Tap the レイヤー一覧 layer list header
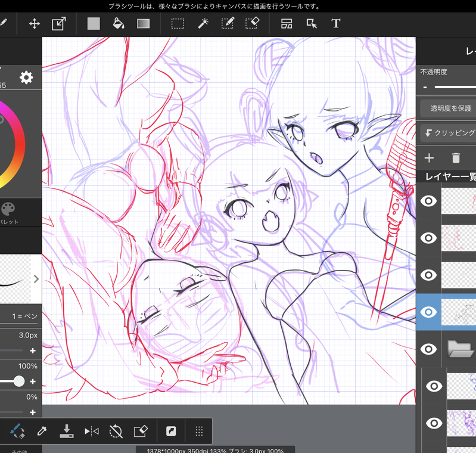The image size is (476, 453). pyautogui.click(x=450, y=176)
